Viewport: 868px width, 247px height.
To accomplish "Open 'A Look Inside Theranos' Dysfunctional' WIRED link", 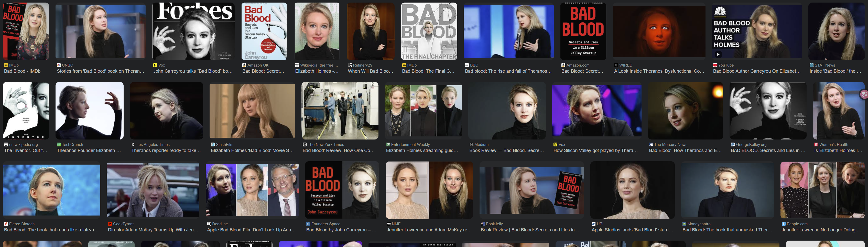I will 659,71.
